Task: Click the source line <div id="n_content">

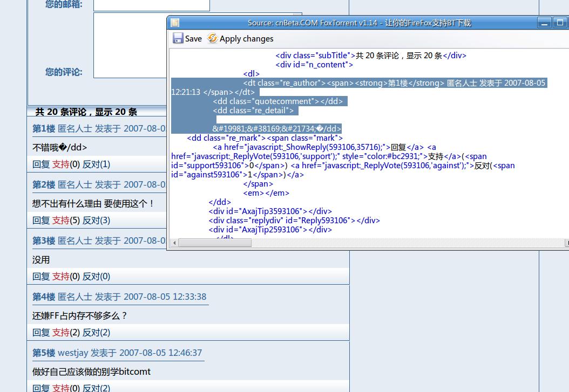Action: [314, 65]
